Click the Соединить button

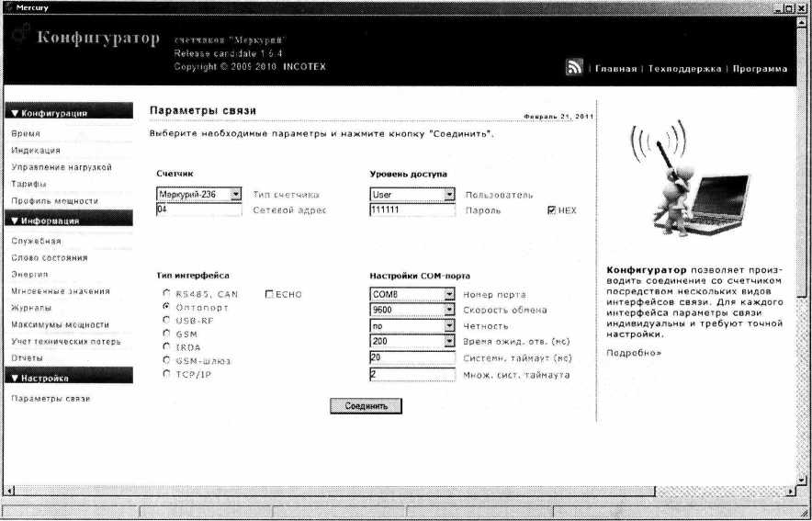(366, 406)
